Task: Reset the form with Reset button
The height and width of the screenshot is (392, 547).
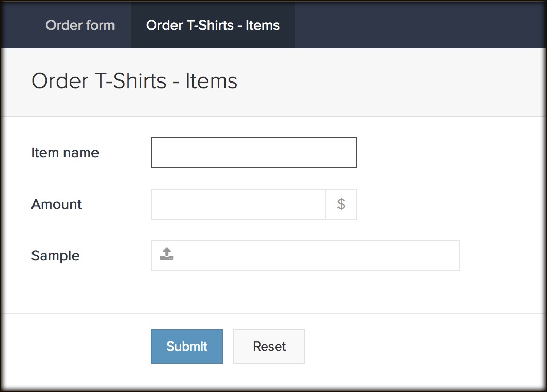Action: click(x=269, y=346)
